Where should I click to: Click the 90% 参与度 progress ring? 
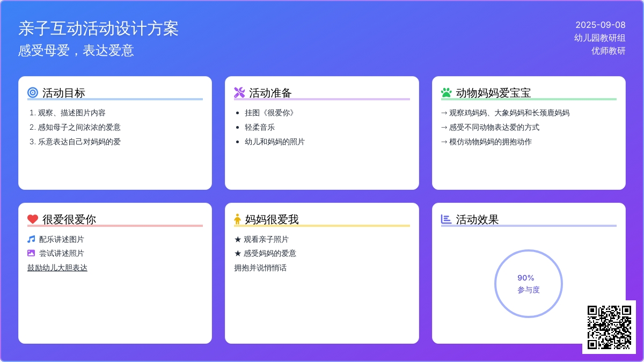(528, 284)
